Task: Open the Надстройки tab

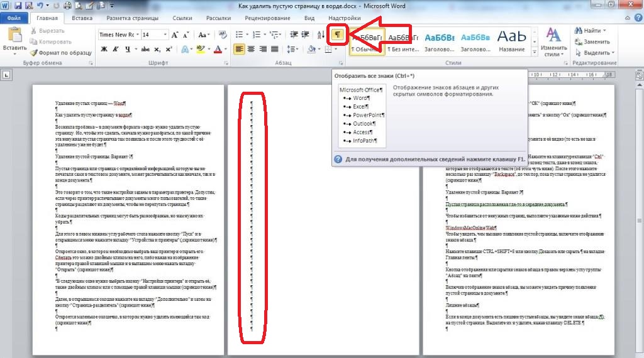Action: coord(345,18)
